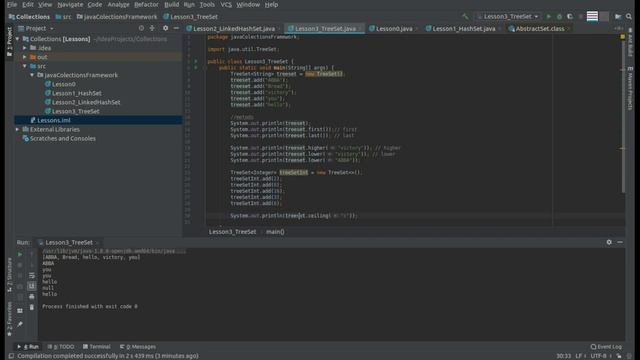Image resolution: width=640 pixels, height=360 pixels.
Task: Open the File menu
Action: pyautogui.click(x=12, y=4)
